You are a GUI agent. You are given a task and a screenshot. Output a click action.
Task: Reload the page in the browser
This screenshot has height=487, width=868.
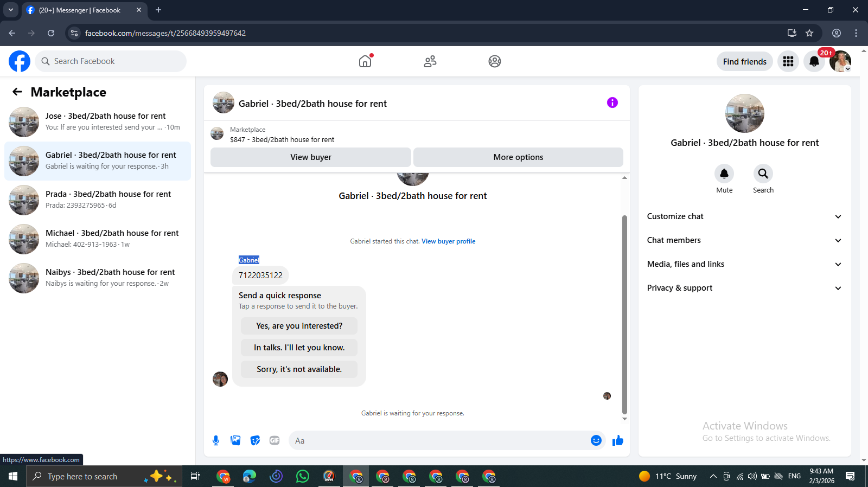(51, 33)
